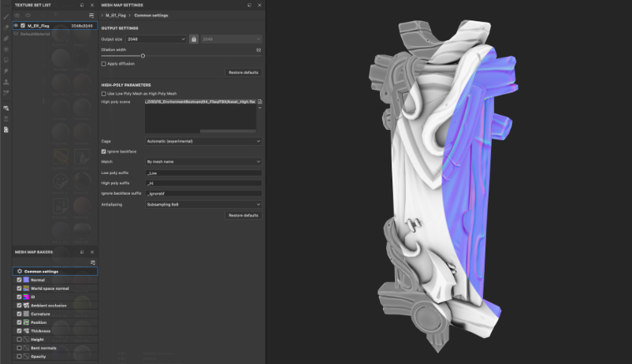Browse for high poly scene file icon
The width and height of the screenshot is (632, 364).
(x=259, y=102)
